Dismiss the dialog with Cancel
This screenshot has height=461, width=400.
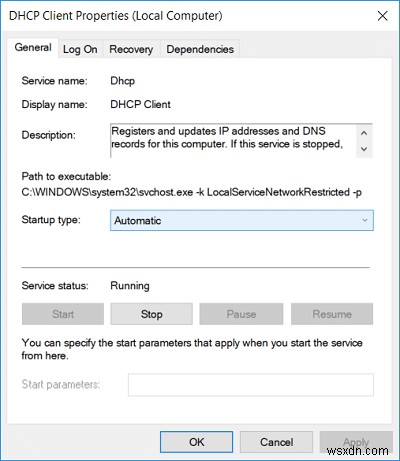tap(276, 442)
